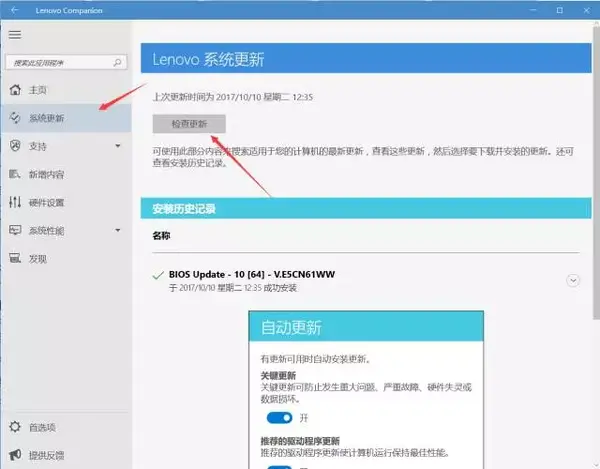Open 发现 in sidebar
This screenshot has height=469, width=600.
pyautogui.click(x=66, y=258)
